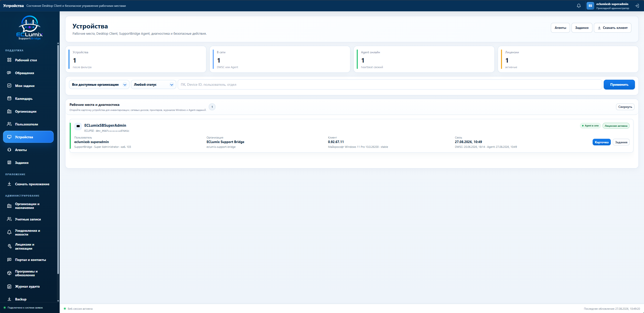Screen dimensions: 644x313
Task: Navigate to Журнал аудита
Action: point(28,286)
